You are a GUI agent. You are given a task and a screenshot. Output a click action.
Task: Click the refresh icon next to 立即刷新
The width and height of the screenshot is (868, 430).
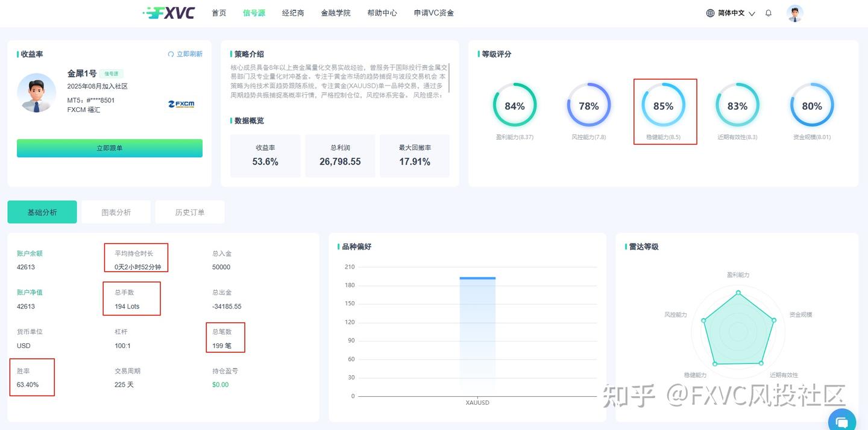pyautogui.click(x=170, y=54)
